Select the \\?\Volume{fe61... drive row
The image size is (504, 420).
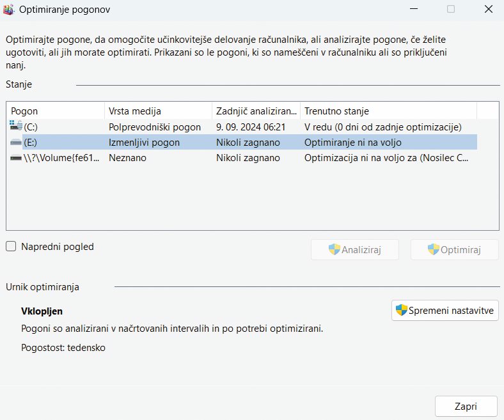(242, 158)
